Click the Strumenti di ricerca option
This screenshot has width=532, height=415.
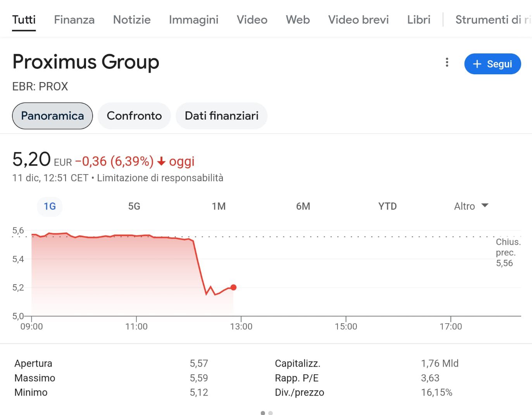[x=493, y=20]
